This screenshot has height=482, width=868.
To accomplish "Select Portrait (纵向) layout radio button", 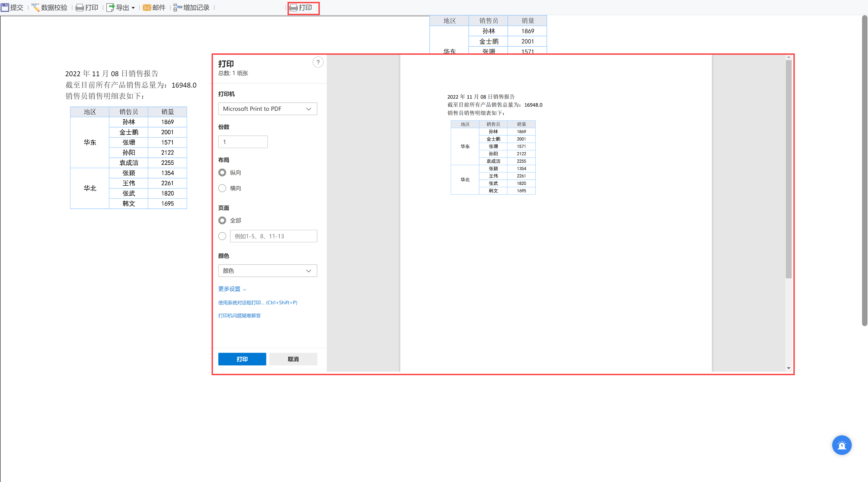I will (222, 172).
